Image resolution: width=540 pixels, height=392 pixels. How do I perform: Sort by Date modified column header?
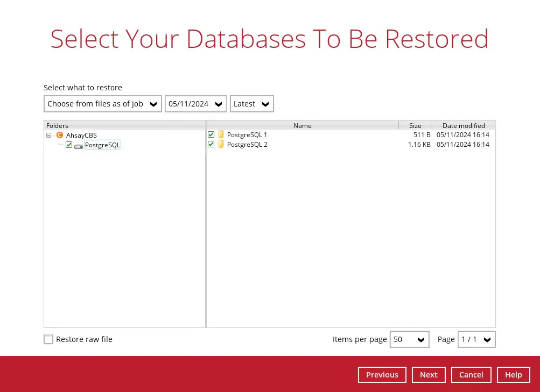pyautogui.click(x=463, y=125)
